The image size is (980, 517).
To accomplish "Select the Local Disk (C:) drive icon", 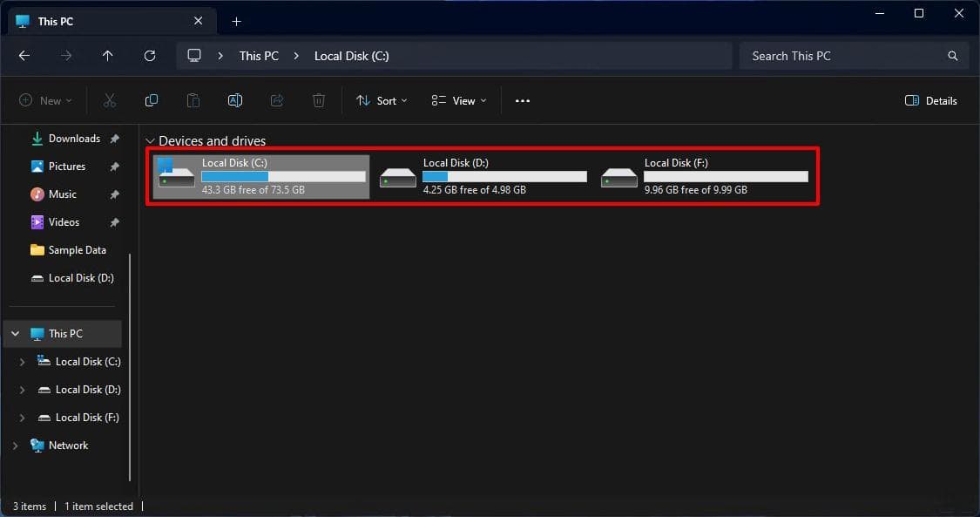I will click(176, 173).
